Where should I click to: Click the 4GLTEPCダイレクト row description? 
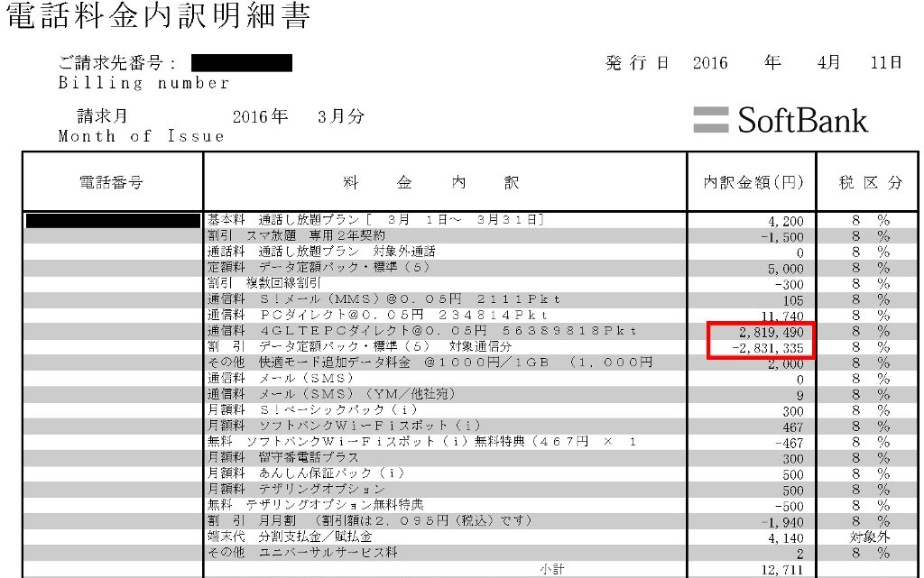click(x=422, y=331)
